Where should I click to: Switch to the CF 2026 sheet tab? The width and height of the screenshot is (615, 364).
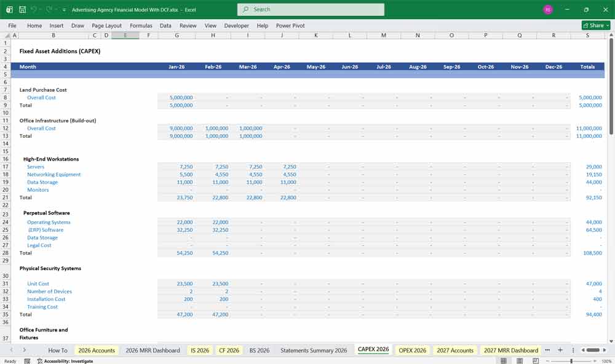coord(229,350)
